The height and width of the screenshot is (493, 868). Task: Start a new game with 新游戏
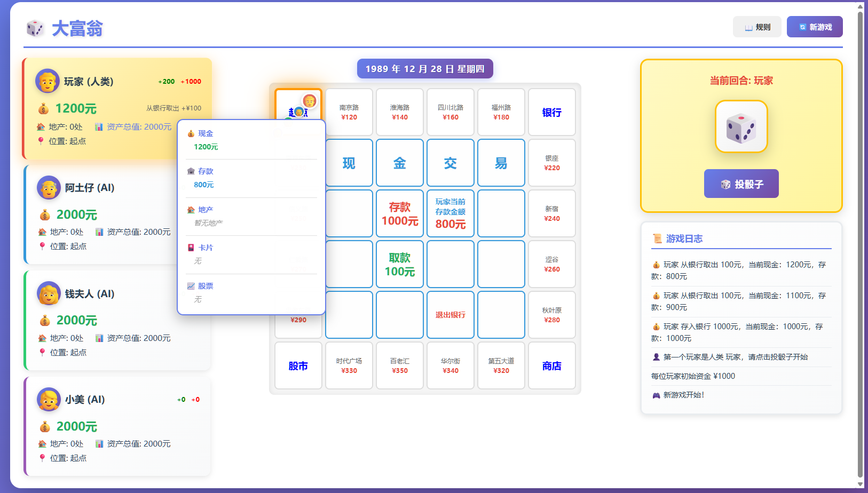[814, 27]
